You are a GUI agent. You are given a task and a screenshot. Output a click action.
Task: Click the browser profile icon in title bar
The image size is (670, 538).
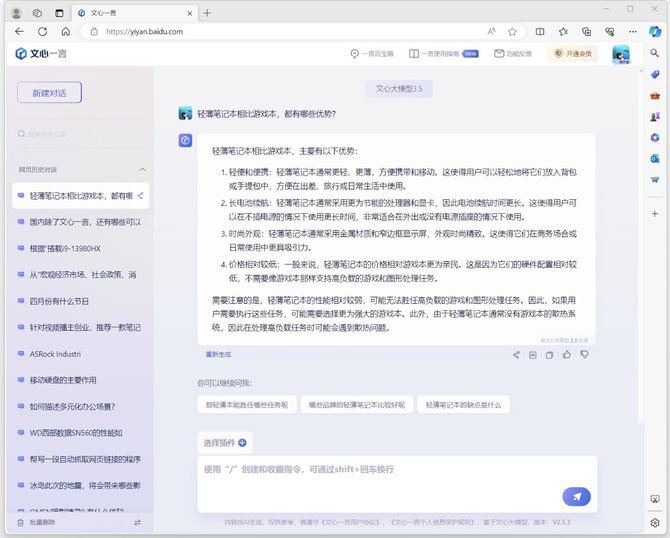pyautogui.click(x=16, y=13)
